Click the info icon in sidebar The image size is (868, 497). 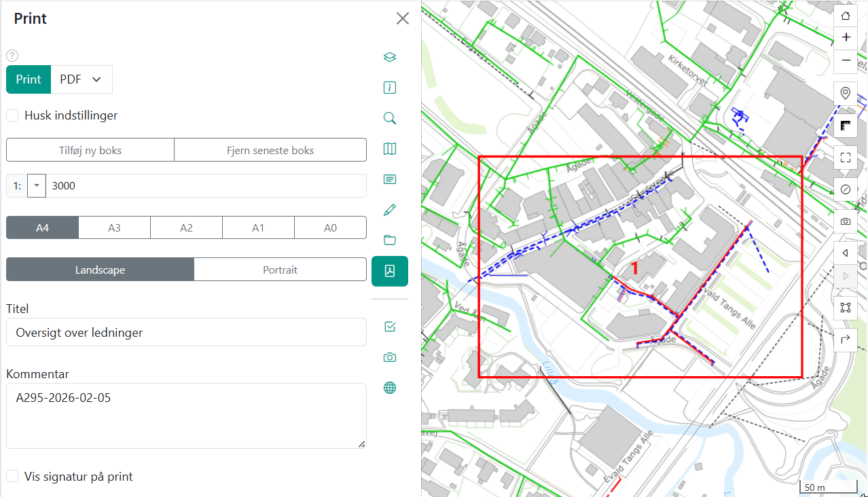point(390,88)
